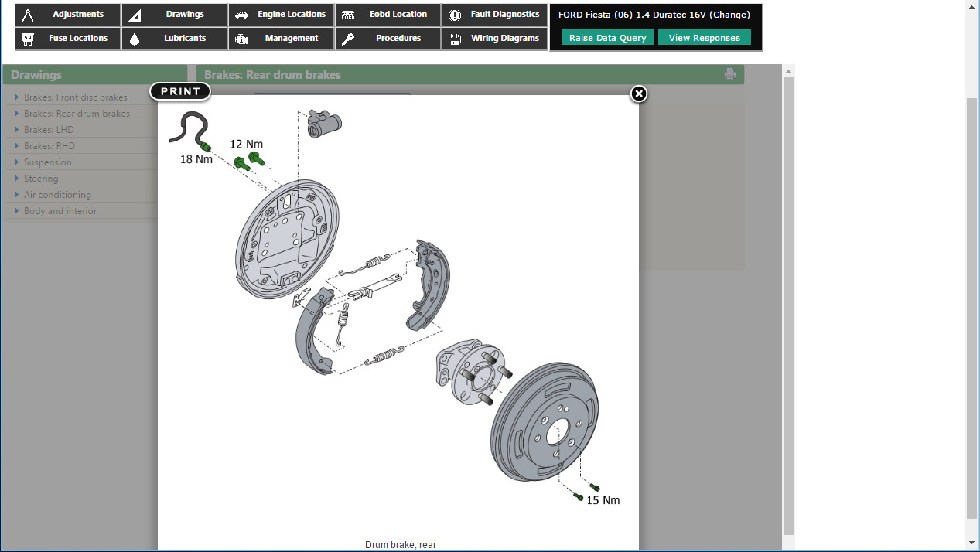Image resolution: width=980 pixels, height=552 pixels.
Task: Click the View Responses button
Action: tap(704, 38)
